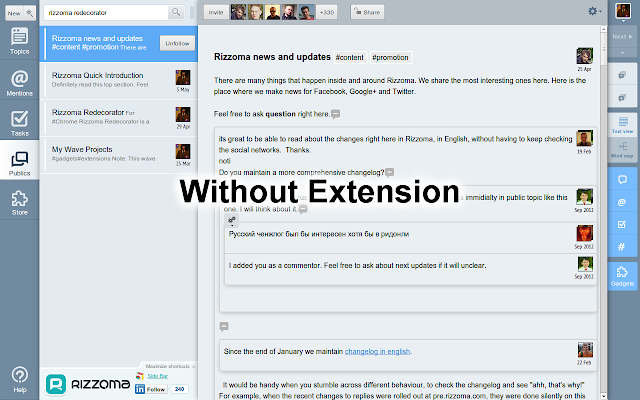This screenshot has height=400, width=640.
Task: Switch to Text view
Action: (x=622, y=125)
